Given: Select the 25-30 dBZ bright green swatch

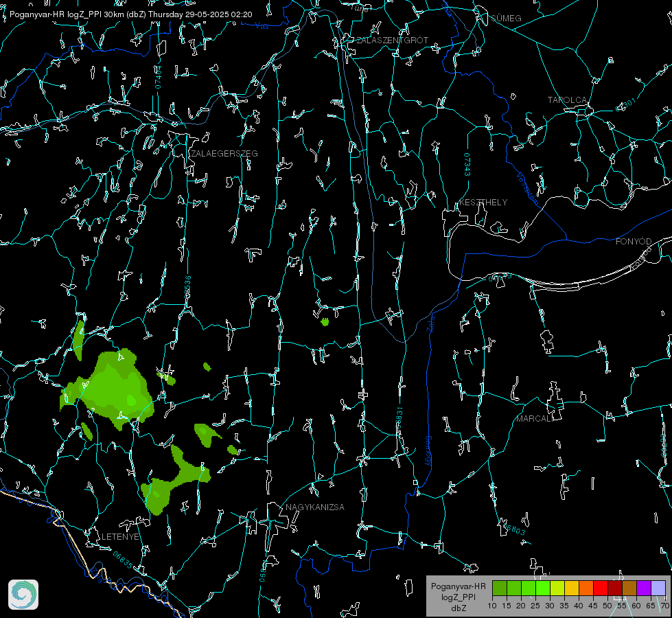Looking at the screenshot, I should [x=543, y=588].
